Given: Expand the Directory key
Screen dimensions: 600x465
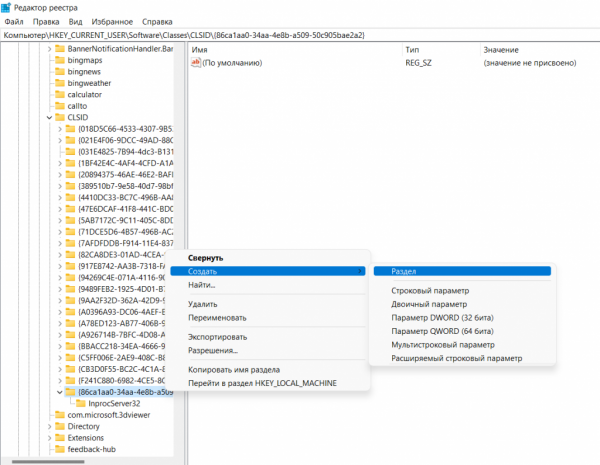Looking at the screenshot, I should pos(49,426).
